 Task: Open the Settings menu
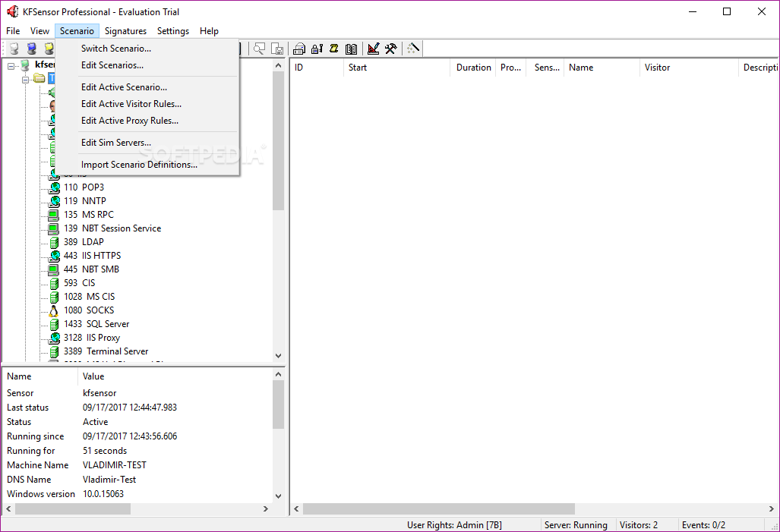pos(173,31)
